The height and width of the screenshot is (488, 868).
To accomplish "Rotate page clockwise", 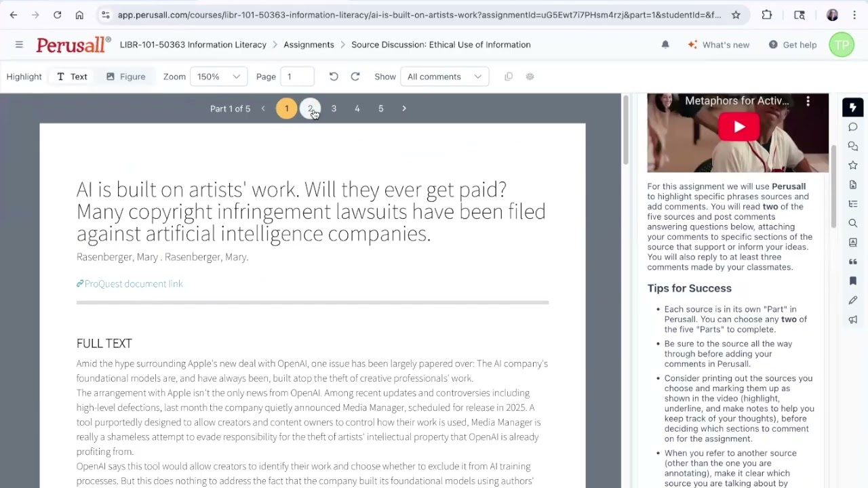I will 355,77.
